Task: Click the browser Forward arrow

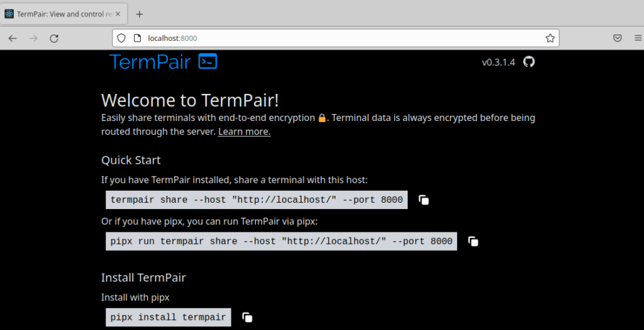Action: 33,38
